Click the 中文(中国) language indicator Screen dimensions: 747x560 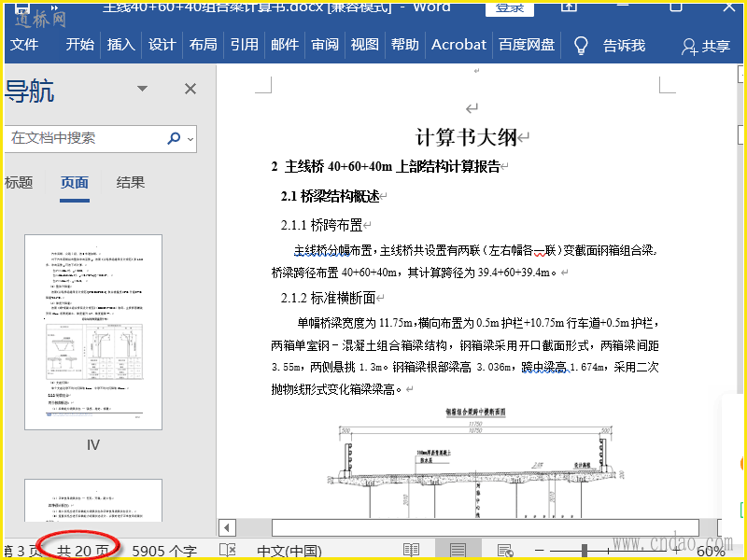[x=289, y=552]
